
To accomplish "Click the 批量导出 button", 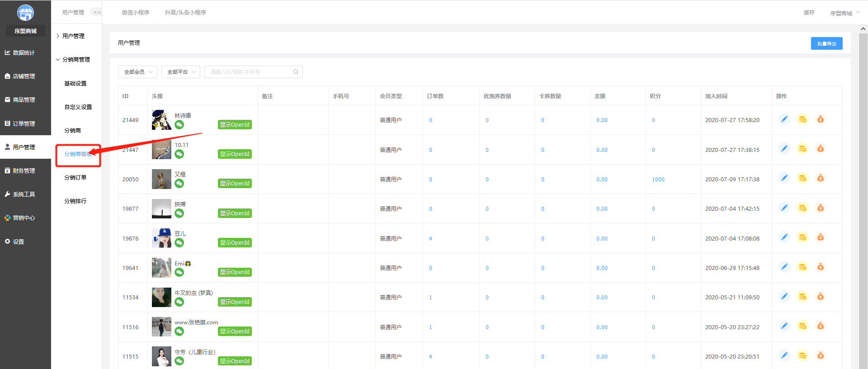I will coord(826,43).
